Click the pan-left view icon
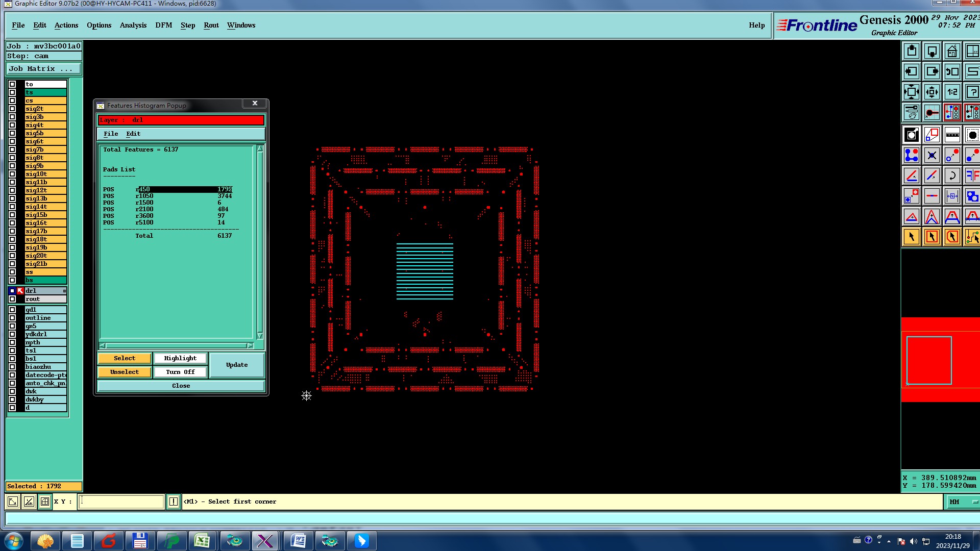Viewport: 980px width, 551px height. 911,71
